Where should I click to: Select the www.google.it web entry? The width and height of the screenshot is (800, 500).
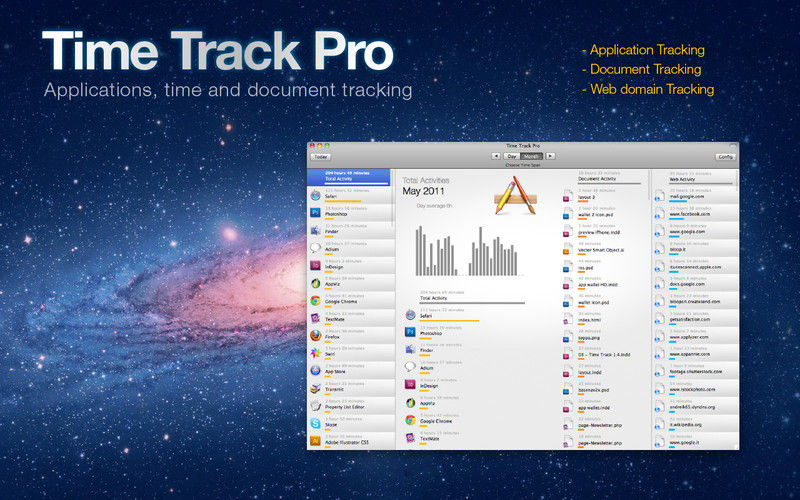coord(696,441)
